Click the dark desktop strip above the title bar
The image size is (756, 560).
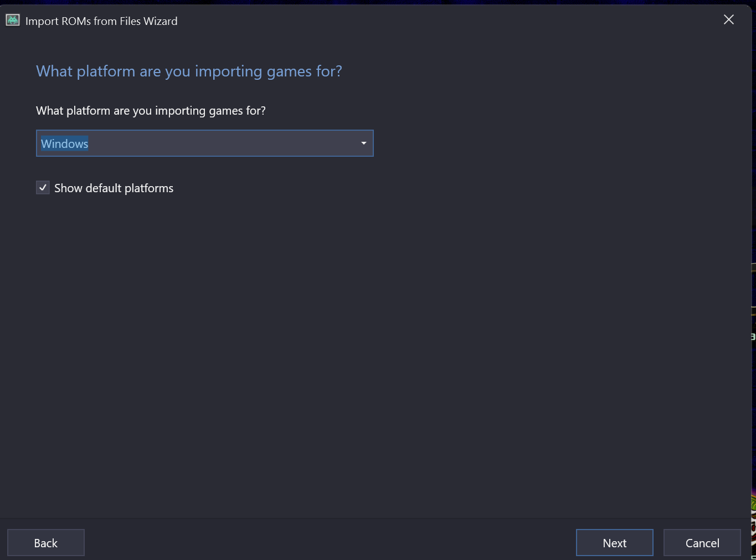click(x=378, y=2)
